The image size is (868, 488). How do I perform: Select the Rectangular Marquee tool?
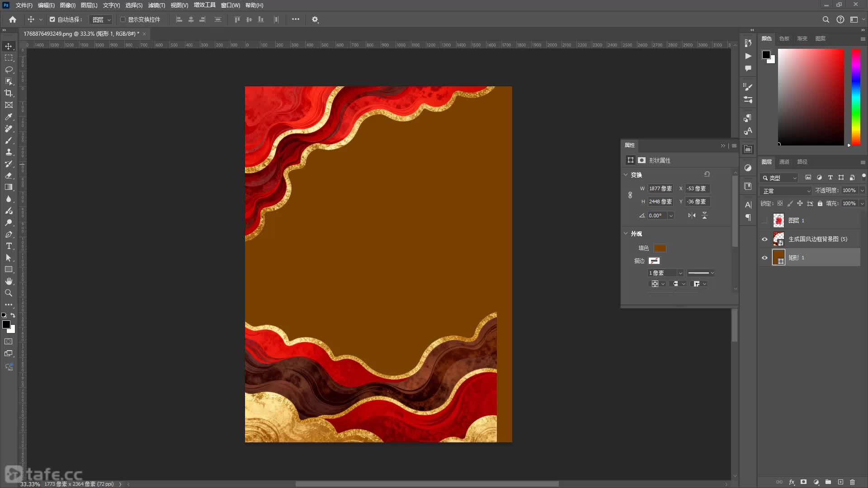tap(9, 58)
